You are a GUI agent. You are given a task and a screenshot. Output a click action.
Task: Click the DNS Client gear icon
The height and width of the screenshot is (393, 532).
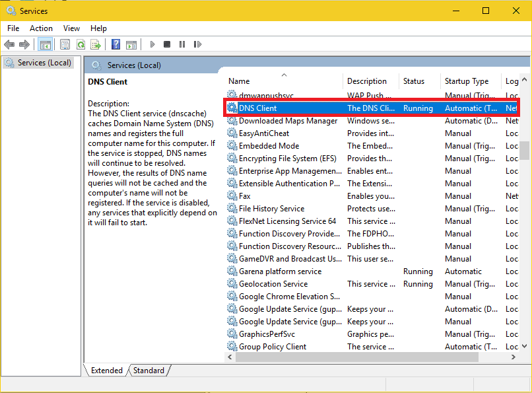(232, 108)
